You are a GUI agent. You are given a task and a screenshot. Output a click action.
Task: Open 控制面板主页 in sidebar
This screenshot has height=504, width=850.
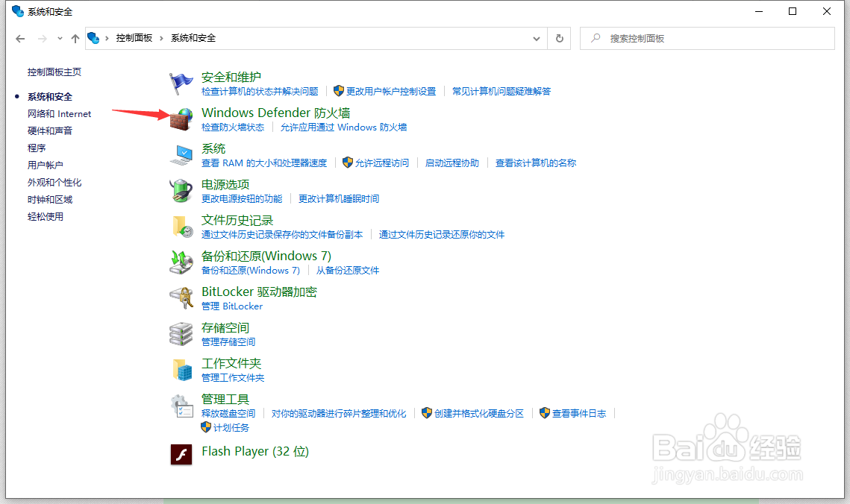[54, 72]
